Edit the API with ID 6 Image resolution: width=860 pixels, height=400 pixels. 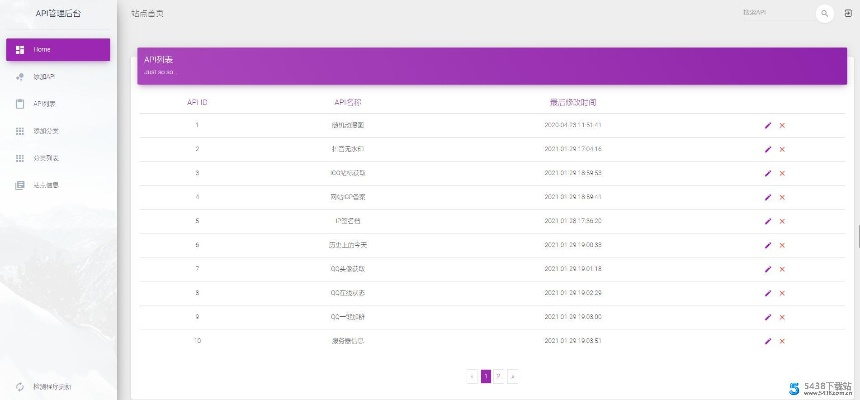(768, 245)
